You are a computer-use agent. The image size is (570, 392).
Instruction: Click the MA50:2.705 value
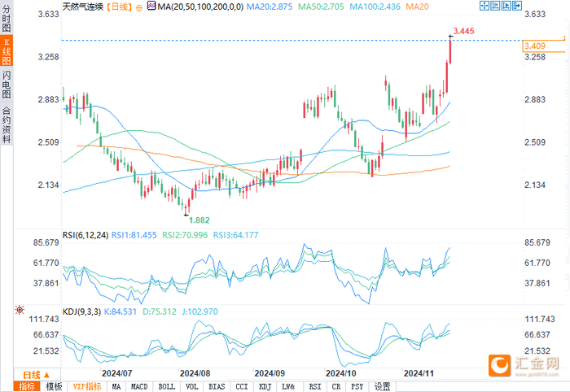(321, 7)
